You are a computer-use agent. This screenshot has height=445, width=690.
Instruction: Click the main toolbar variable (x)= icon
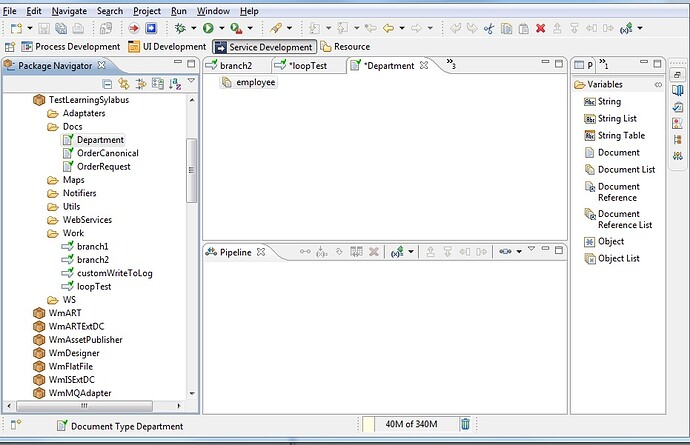626,29
